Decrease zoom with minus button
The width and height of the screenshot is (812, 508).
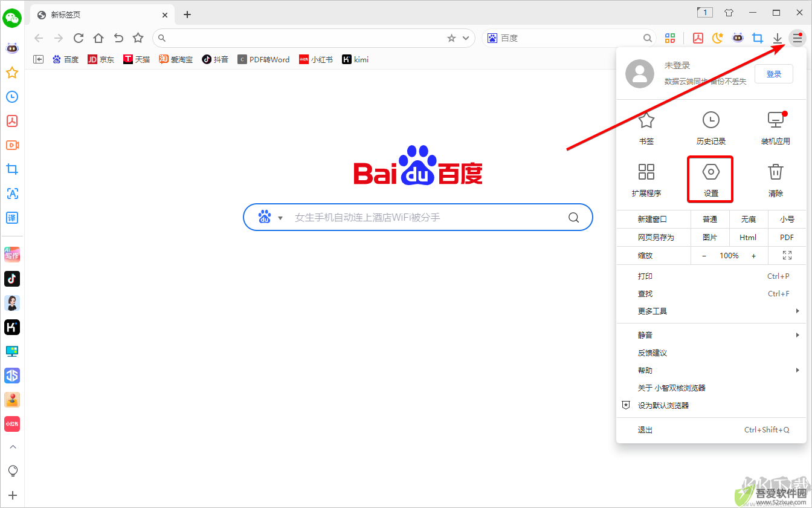point(704,256)
